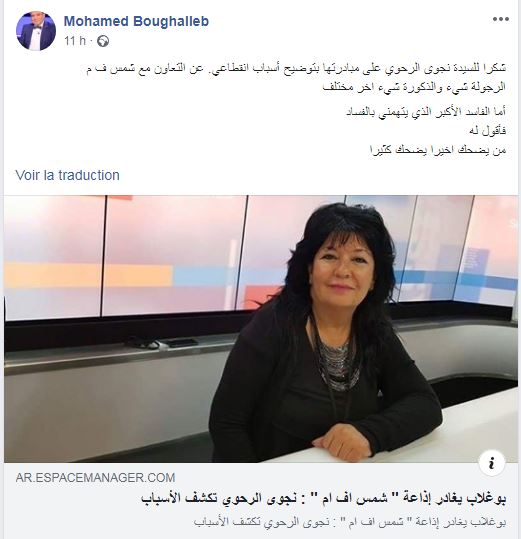Click the first line of post text
521x539 pixels.
296,68
